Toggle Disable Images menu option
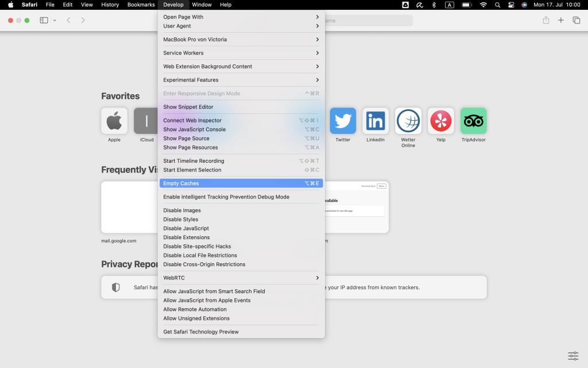This screenshot has height=368, width=588. (182, 210)
